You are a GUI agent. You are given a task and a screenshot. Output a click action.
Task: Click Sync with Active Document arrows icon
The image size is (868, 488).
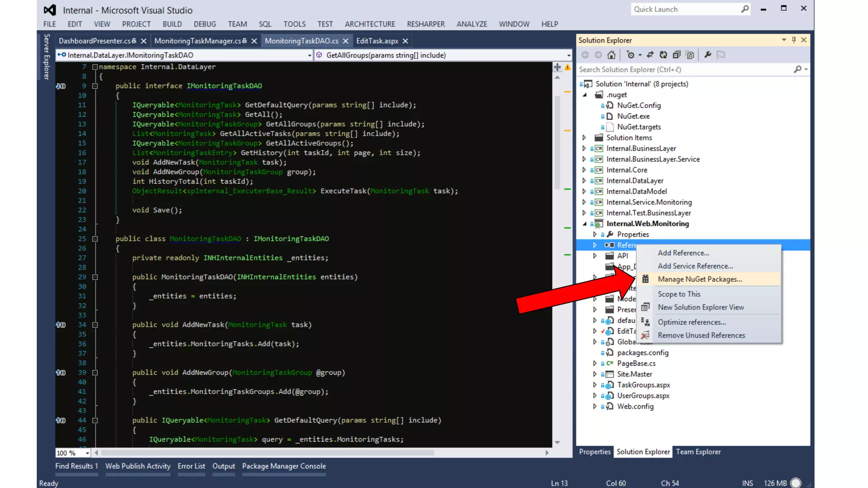click(x=650, y=55)
